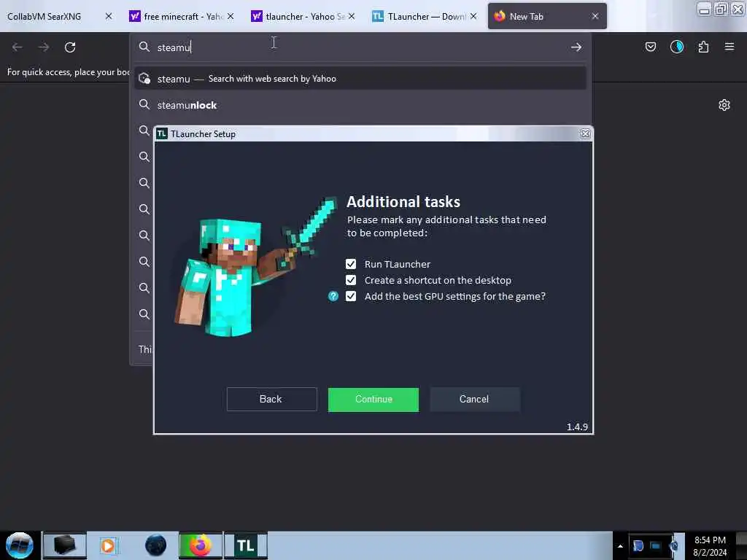Open New Tab personalize gear icon
This screenshot has height=560, width=747.
click(724, 105)
